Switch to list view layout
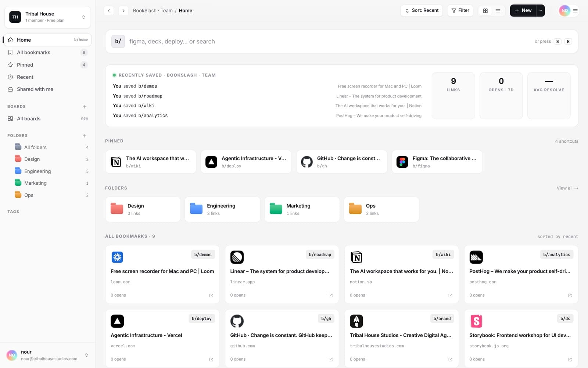 click(x=498, y=11)
